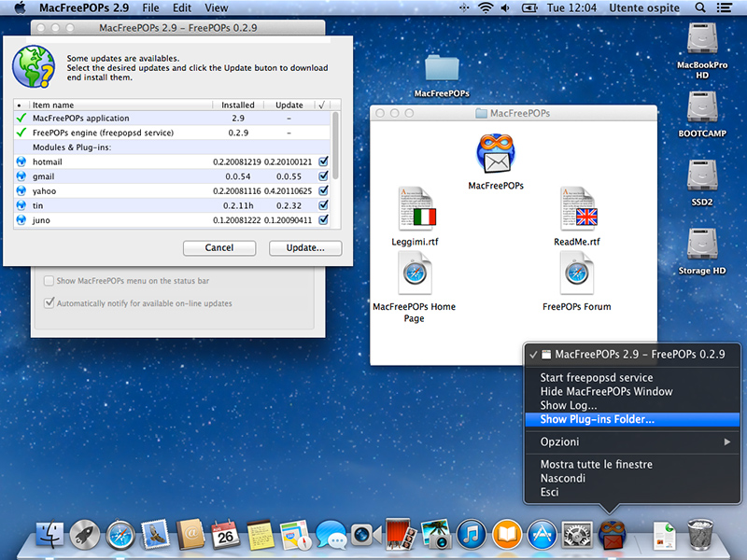747x560 pixels.
Task: Open Contacts address book in Dock
Action: click(190, 535)
